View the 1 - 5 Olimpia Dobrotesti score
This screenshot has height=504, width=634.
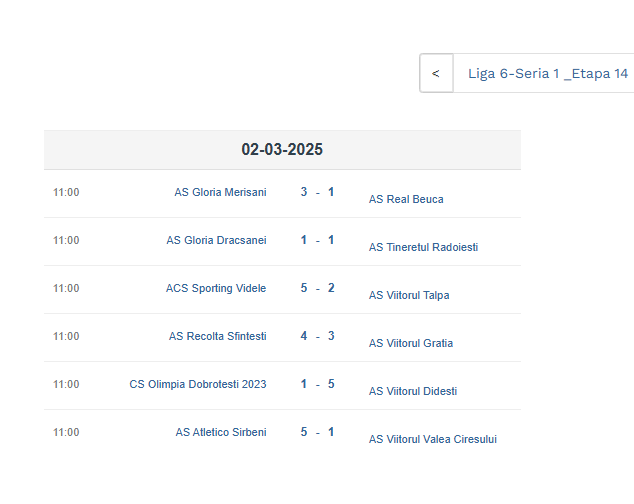click(x=317, y=384)
